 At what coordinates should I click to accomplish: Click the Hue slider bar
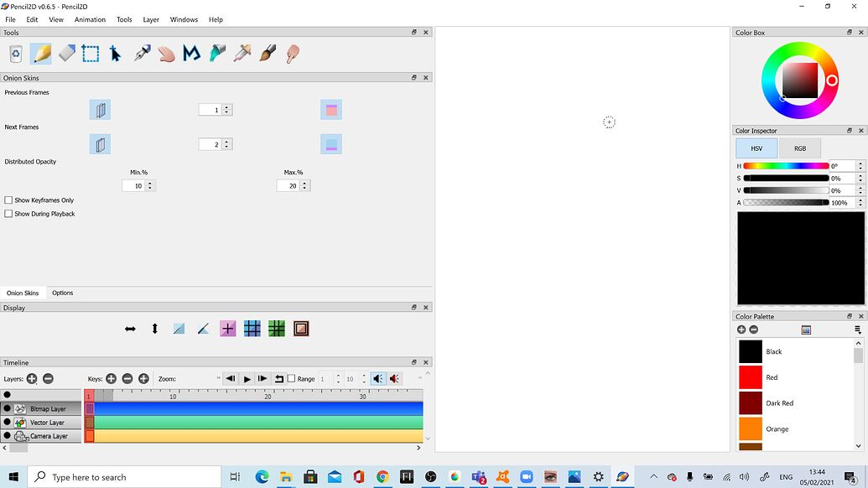tap(786, 165)
